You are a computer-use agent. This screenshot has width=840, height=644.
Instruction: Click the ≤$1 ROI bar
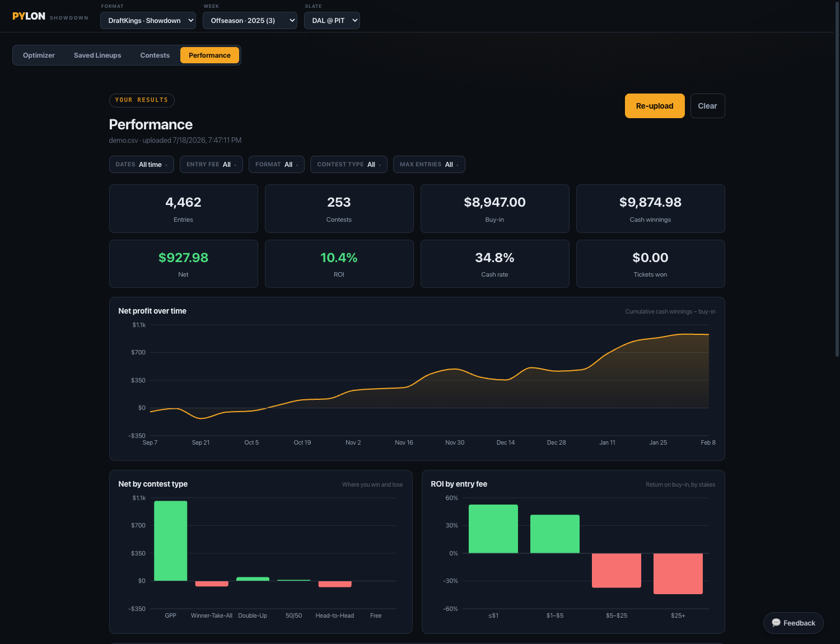[x=493, y=529]
